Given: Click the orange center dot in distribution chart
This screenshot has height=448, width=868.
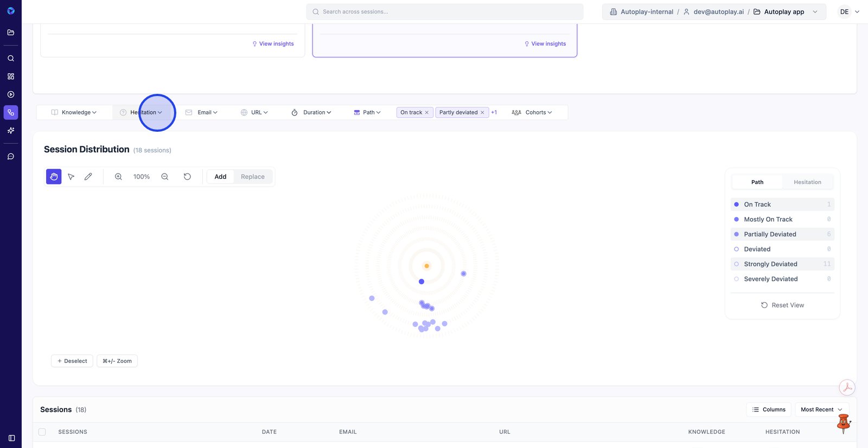Looking at the screenshot, I should pyautogui.click(x=427, y=266).
